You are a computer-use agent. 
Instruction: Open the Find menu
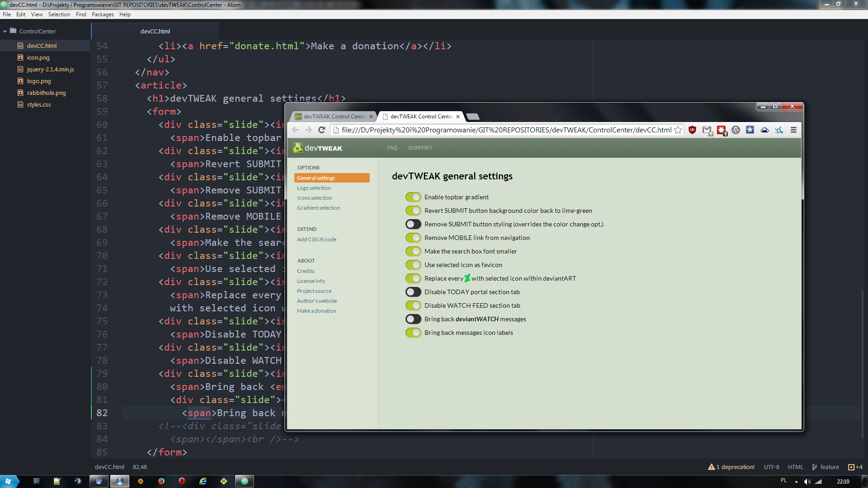(81, 14)
